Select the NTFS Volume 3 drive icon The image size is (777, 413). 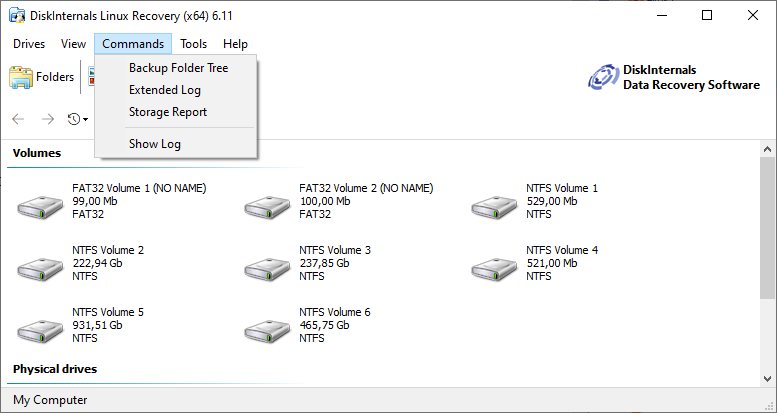tap(266, 268)
